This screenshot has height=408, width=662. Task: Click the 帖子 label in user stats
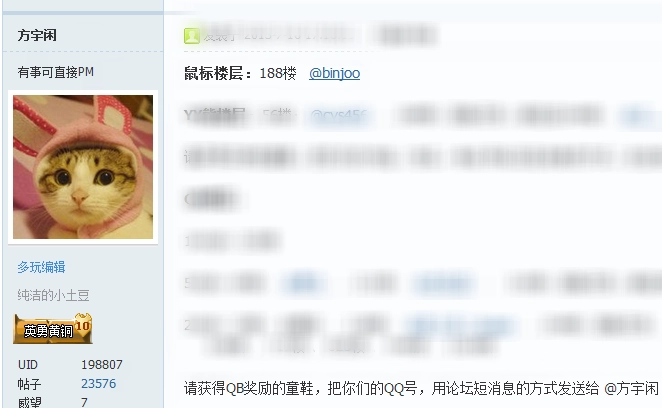pos(29,384)
